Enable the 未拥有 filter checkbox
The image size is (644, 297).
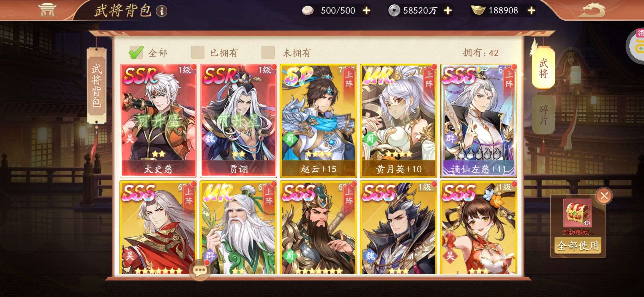268,53
